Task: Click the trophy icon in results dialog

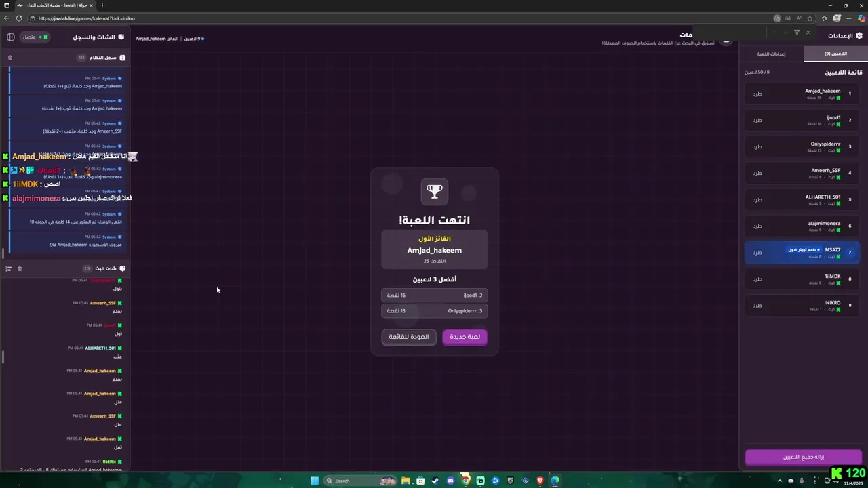Action: pyautogui.click(x=435, y=192)
